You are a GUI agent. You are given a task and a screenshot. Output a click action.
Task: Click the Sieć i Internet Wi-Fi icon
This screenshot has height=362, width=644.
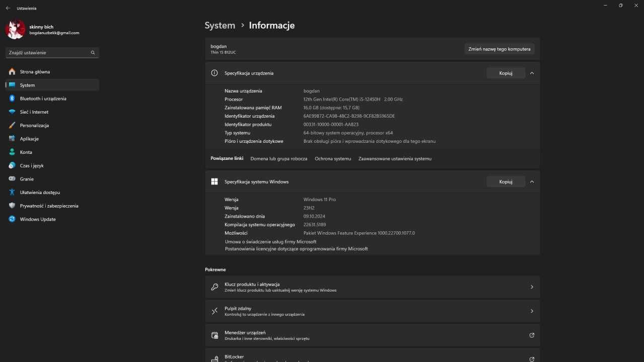pyautogui.click(x=12, y=112)
